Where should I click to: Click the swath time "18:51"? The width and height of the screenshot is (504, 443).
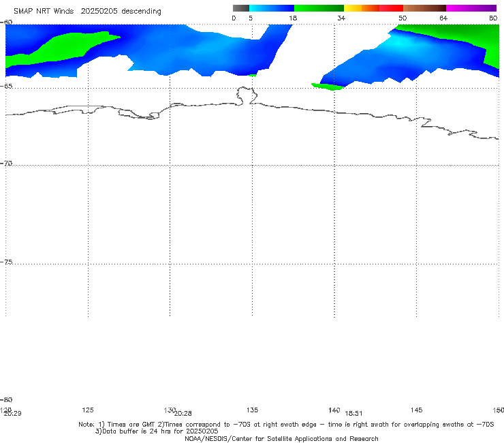(x=353, y=414)
